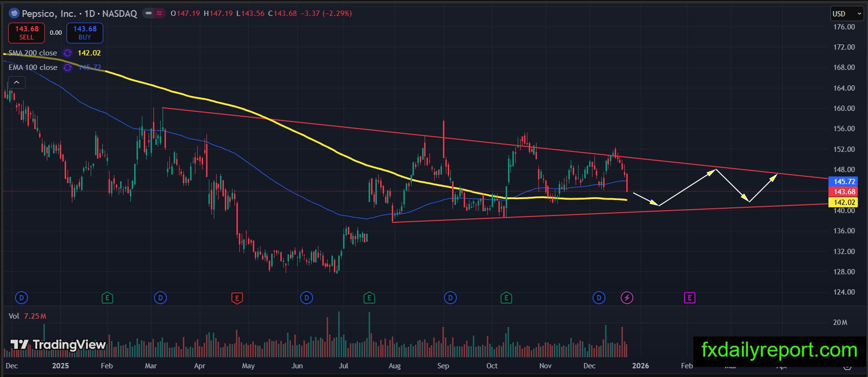The height and width of the screenshot is (377, 868).
Task: Click the −3.37 (−2.29%) change value
Action: coord(326,13)
